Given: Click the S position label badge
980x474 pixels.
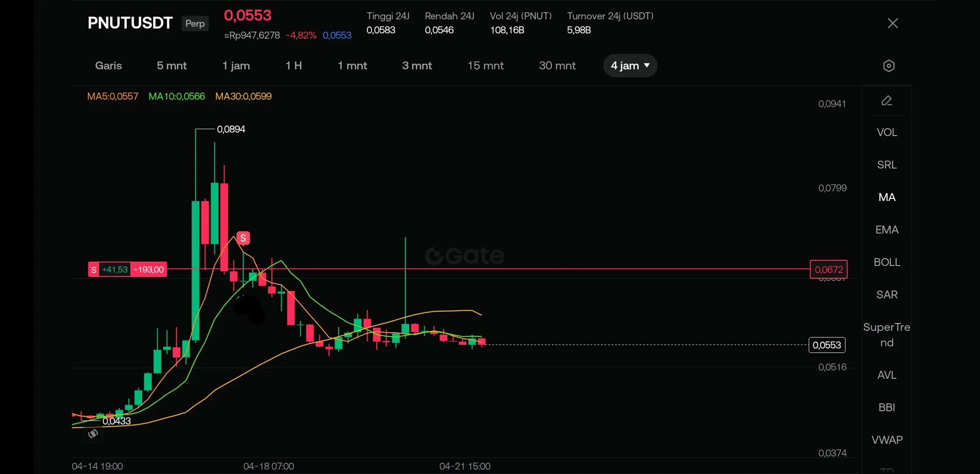Looking at the screenshot, I should click(x=93, y=269).
